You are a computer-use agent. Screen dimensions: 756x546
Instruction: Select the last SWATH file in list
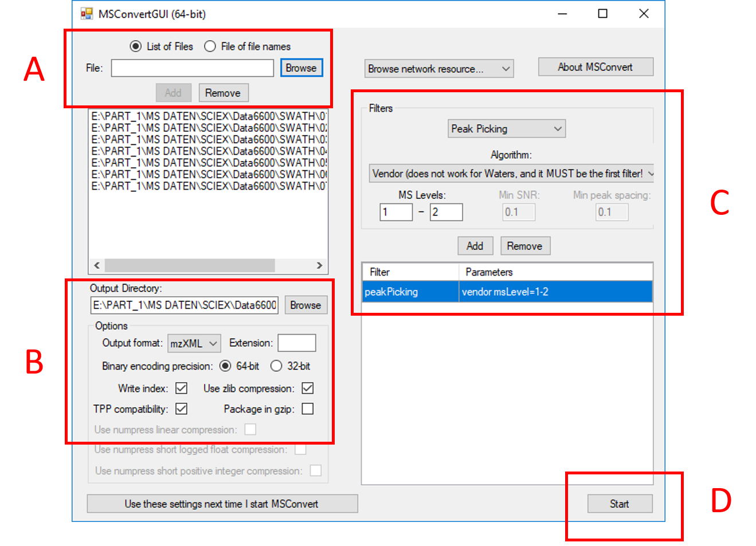209,186
